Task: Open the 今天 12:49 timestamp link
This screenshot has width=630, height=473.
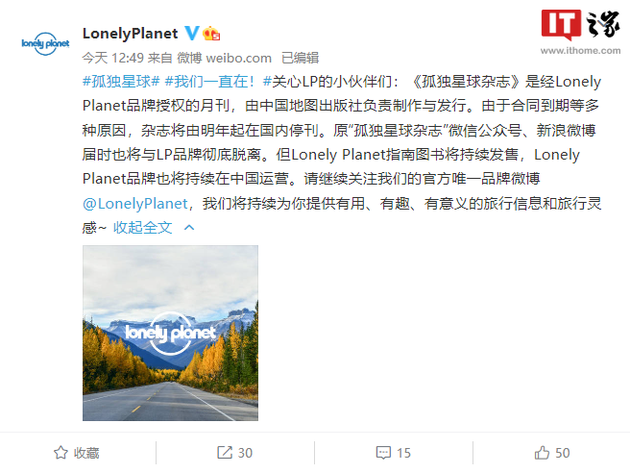Action: coord(113,58)
